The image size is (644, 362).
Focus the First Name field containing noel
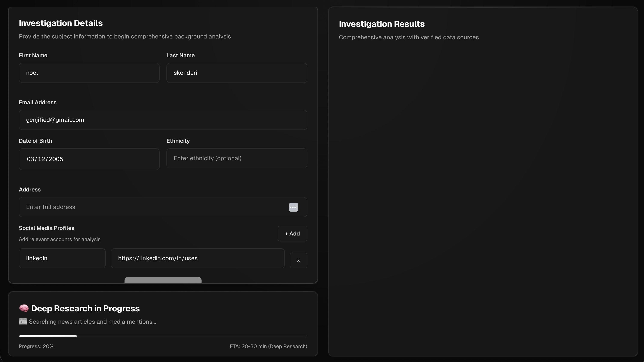(89, 73)
